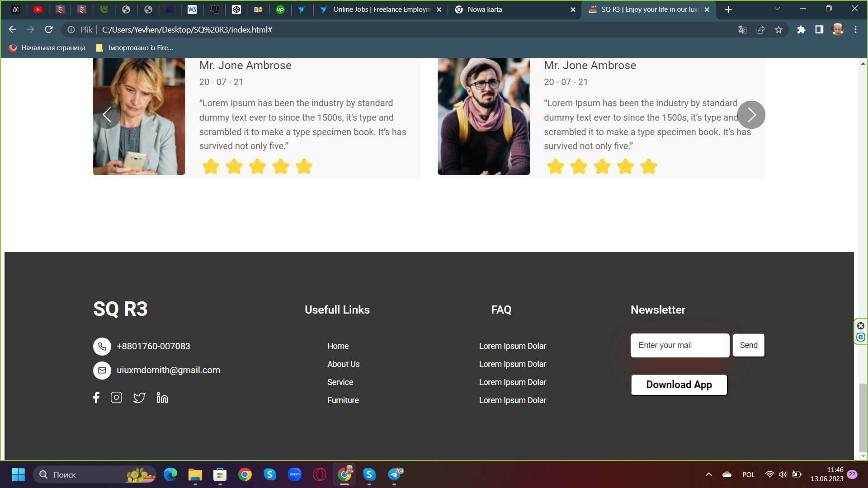Viewport: 868px width, 488px height.
Task: Open Chrome three-dot menu
Action: click(x=855, y=30)
